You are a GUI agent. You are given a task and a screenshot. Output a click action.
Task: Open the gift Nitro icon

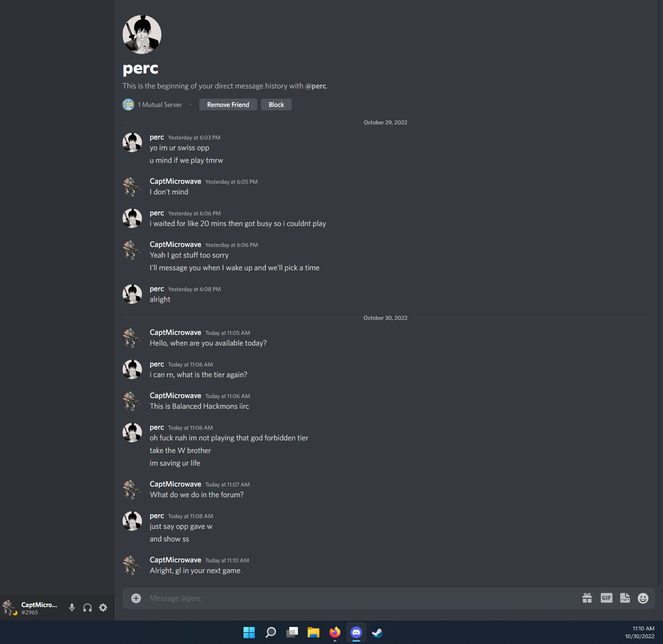(587, 598)
